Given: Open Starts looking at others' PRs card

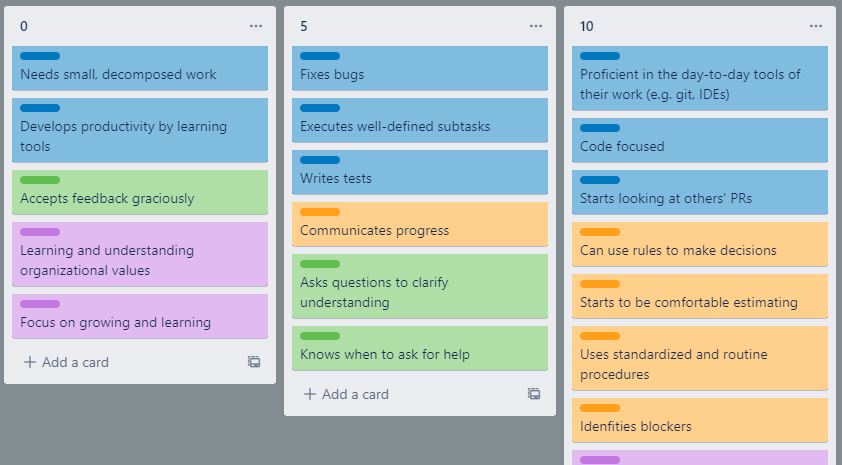Looking at the screenshot, I should coord(700,192).
